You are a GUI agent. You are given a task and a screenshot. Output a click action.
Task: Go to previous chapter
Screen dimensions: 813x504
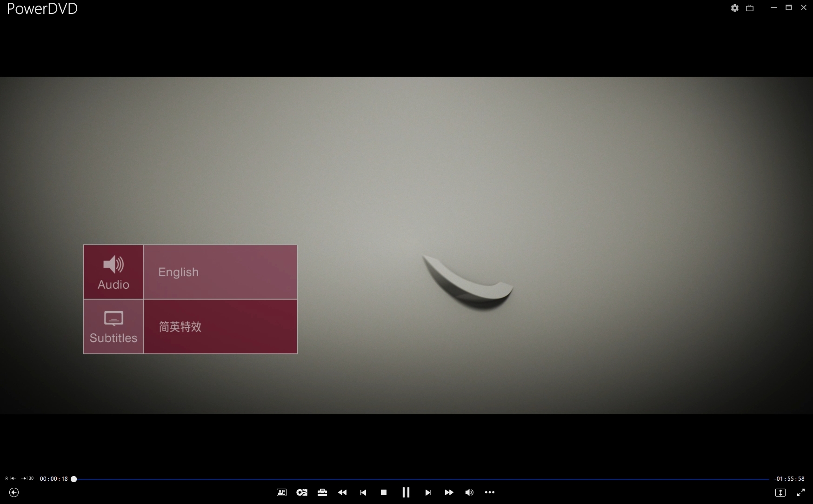(363, 492)
